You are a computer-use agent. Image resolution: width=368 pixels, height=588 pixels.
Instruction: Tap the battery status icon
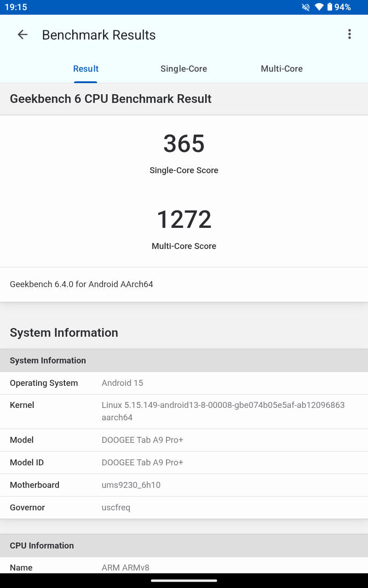[329, 7]
